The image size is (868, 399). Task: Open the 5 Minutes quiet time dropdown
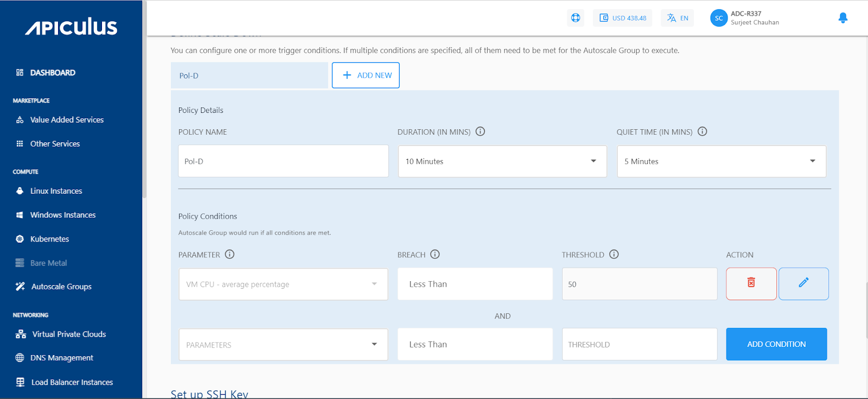point(721,161)
